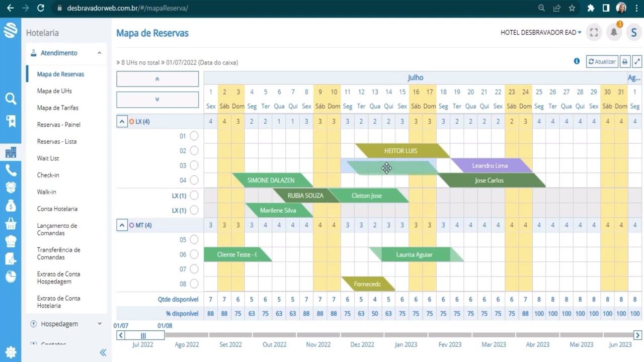The image size is (644, 362).
Task: Click the timeline slider handle
Action: point(143,336)
